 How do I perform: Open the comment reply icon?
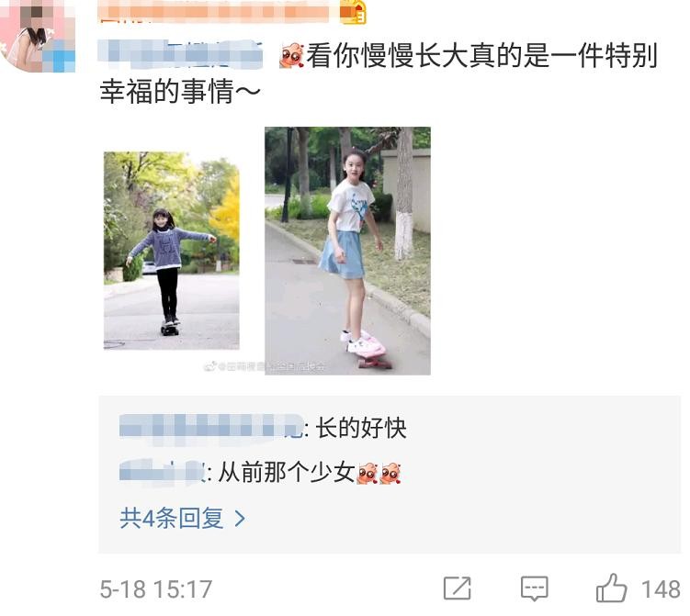click(534, 588)
